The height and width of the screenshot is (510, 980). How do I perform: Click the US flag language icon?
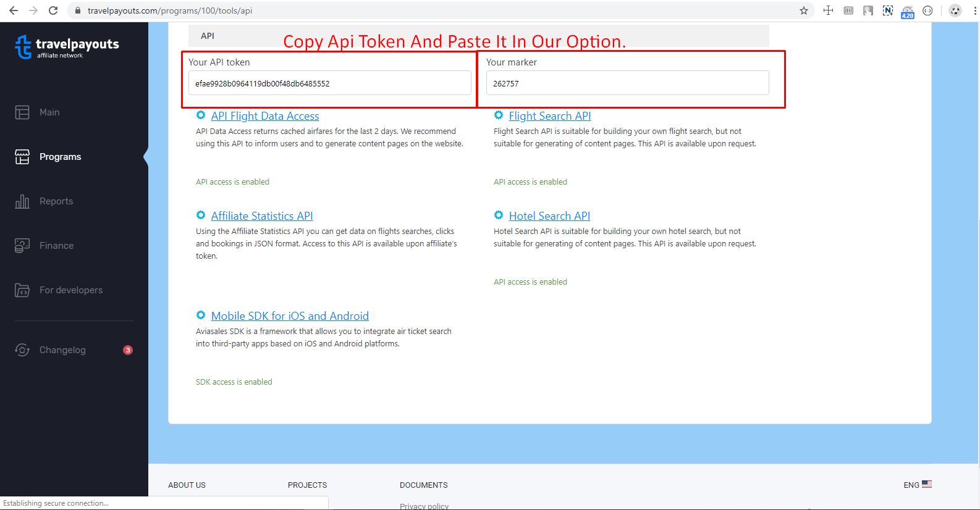pyautogui.click(x=927, y=484)
